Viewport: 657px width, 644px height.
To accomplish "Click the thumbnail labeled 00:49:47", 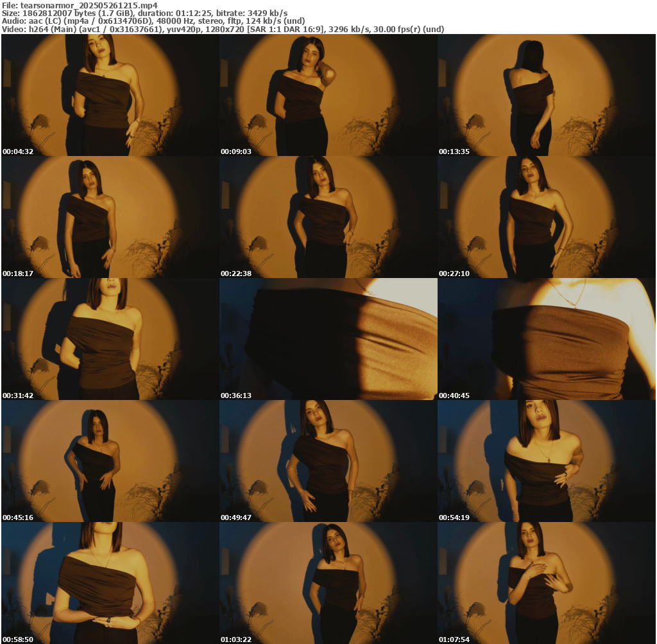I will click(328, 461).
